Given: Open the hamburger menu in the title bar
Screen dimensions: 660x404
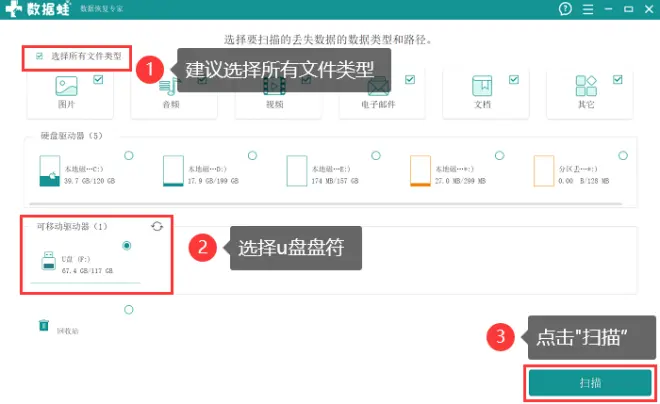Looking at the screenshot, I should click(x=589, y=9).
